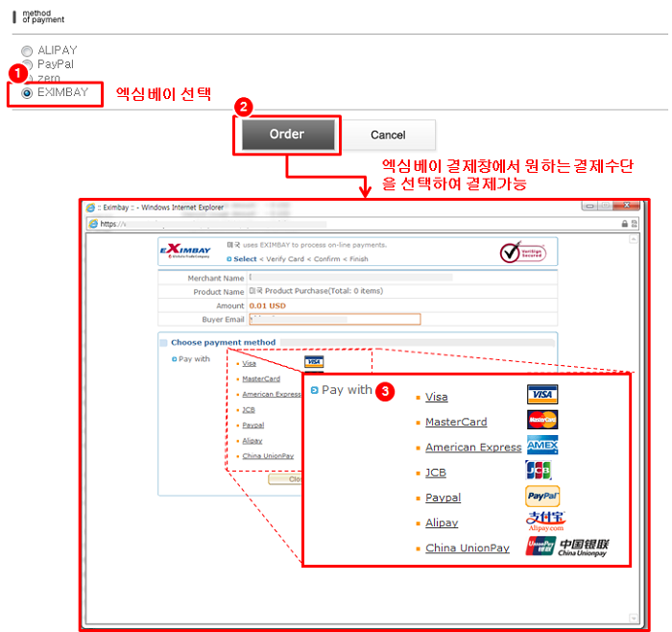Click the JCB logo icon
This screenshot has width=672, height=632.
pyautogui.click(x=539, y=471)
